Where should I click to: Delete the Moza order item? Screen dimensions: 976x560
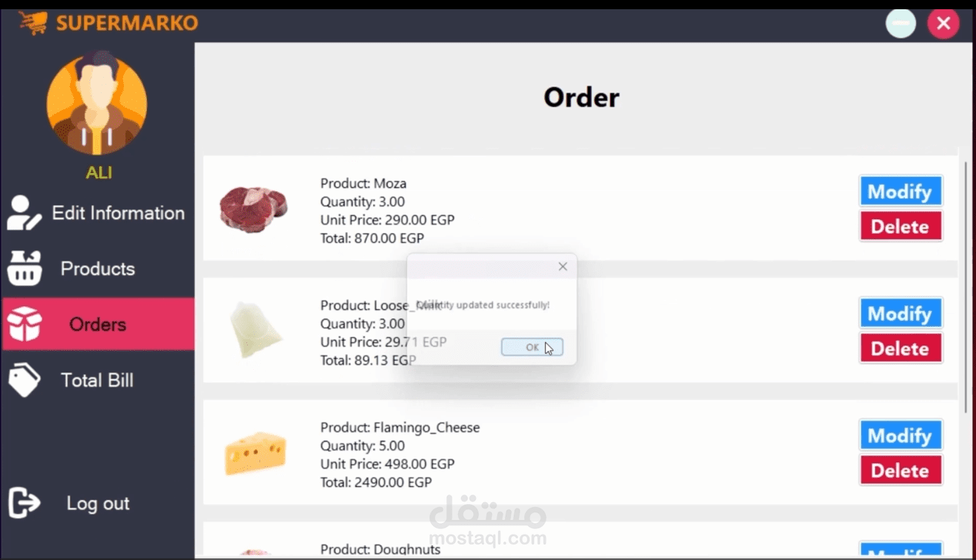coord(901,226)
